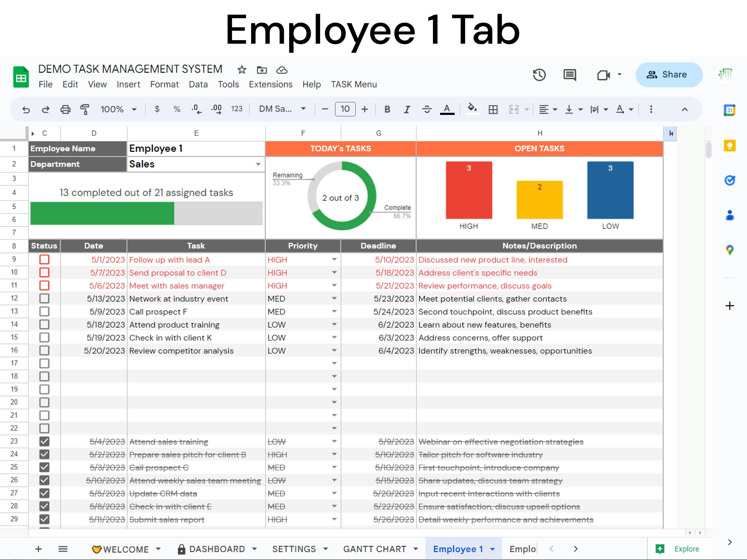Check status box for Network at industry event
The width and height of the screenshot is (747, 560).
pos(44,298)
